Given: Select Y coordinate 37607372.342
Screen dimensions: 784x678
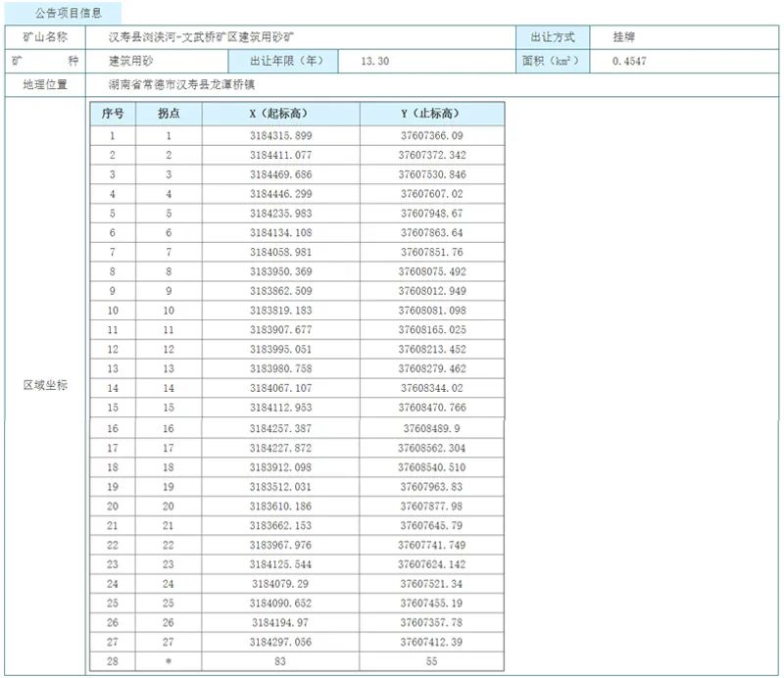Looking at the screenshot, I should click(x=432, y=155).
